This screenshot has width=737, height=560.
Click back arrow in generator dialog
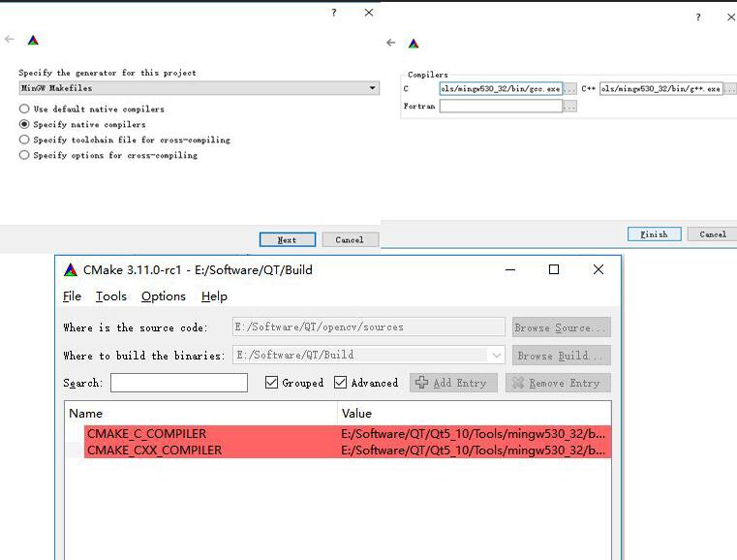pyautogui.click(x=10, y=40)
